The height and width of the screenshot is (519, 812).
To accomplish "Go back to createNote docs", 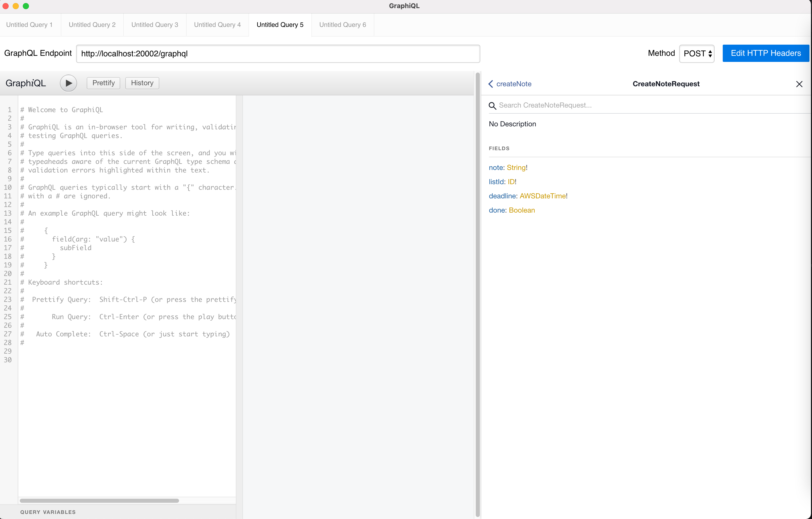I will (x=509, y=84).
